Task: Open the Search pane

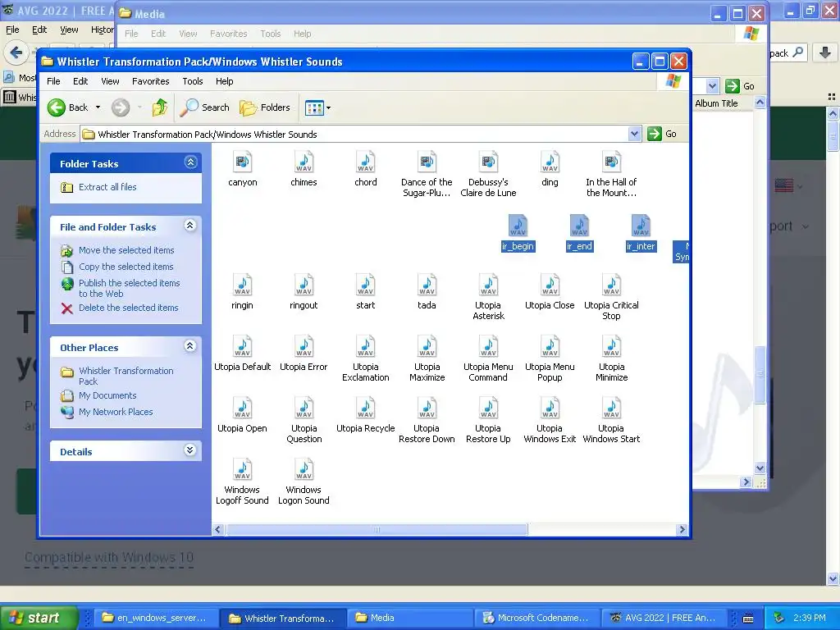Action: click(x=204, y=107)
